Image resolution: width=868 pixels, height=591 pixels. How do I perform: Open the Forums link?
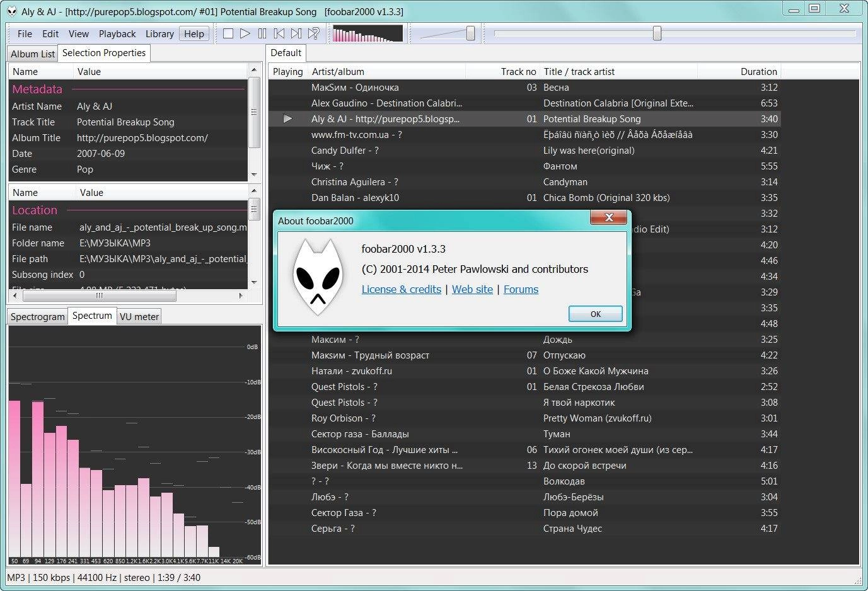point(521,289)
